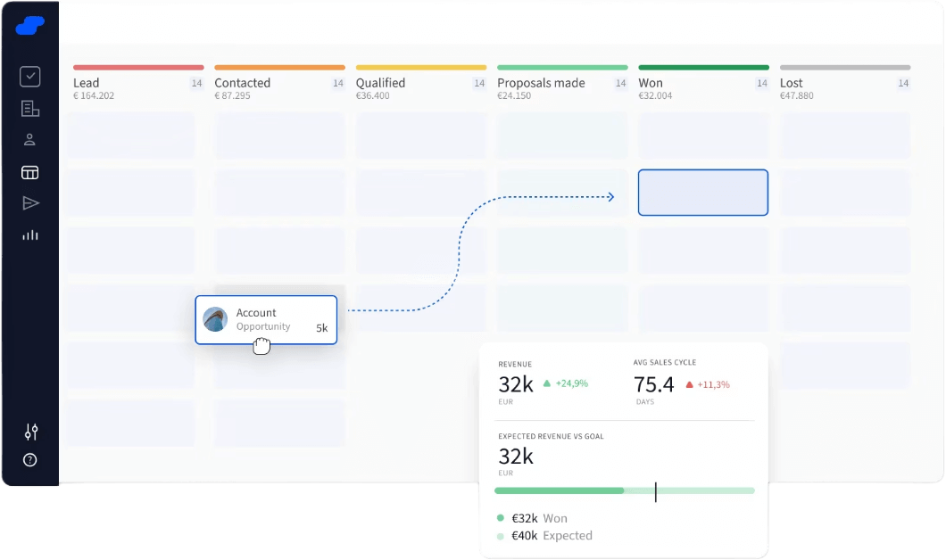Open the campaigns send arrow icon
Image resolution: width=946 pixels, height=560 pixels.
tap(29, 202)
